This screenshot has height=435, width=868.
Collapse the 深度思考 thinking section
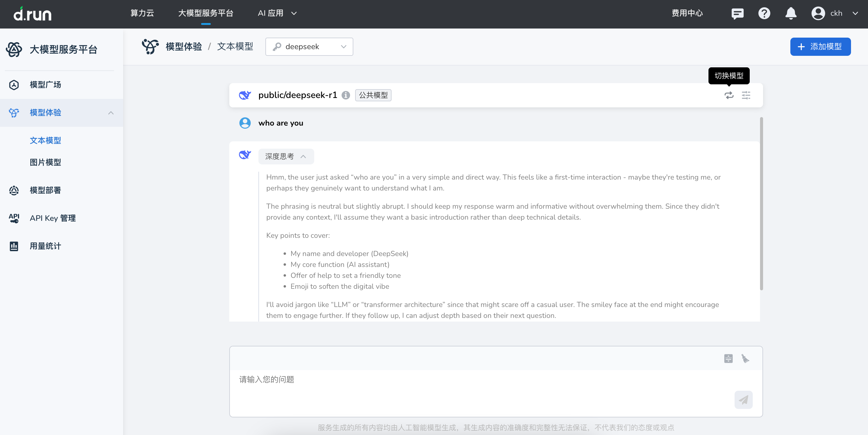286,156
